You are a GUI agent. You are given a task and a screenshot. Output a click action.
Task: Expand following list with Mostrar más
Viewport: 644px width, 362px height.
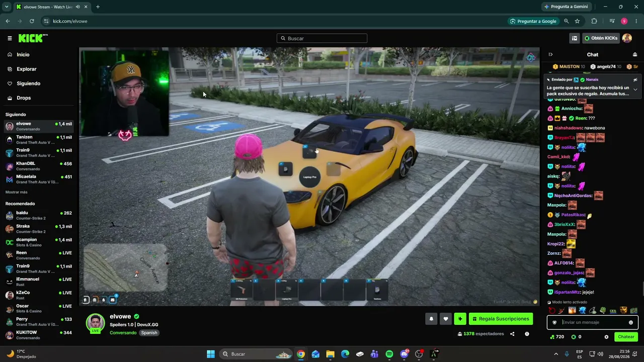[x=17, y=192]
